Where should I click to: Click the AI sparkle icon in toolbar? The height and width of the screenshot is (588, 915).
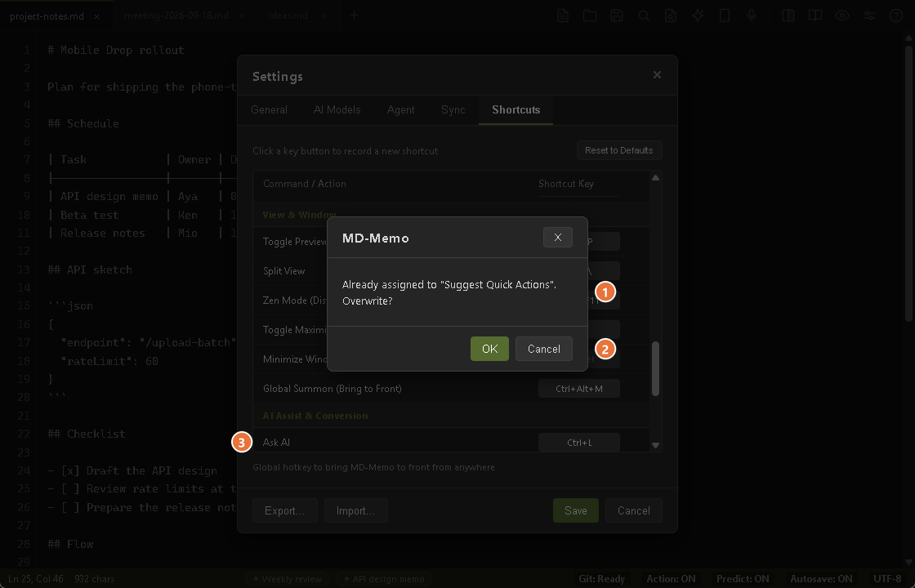(x=698, y=16)
